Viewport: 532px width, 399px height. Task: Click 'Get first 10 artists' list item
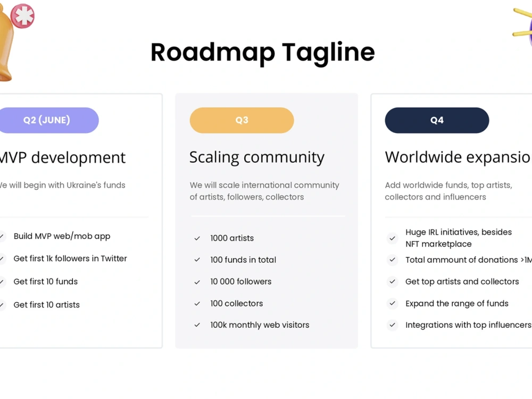(46, 305)
